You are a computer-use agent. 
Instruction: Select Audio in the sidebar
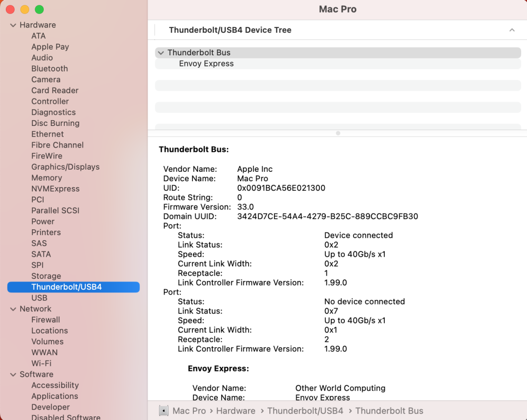pyautogui.click(x=42, y=58)
